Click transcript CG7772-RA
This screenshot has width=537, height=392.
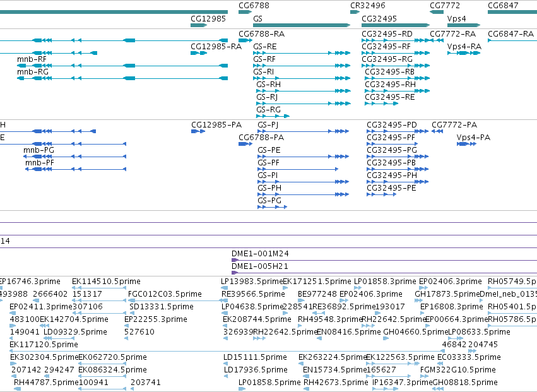[437, 40]
